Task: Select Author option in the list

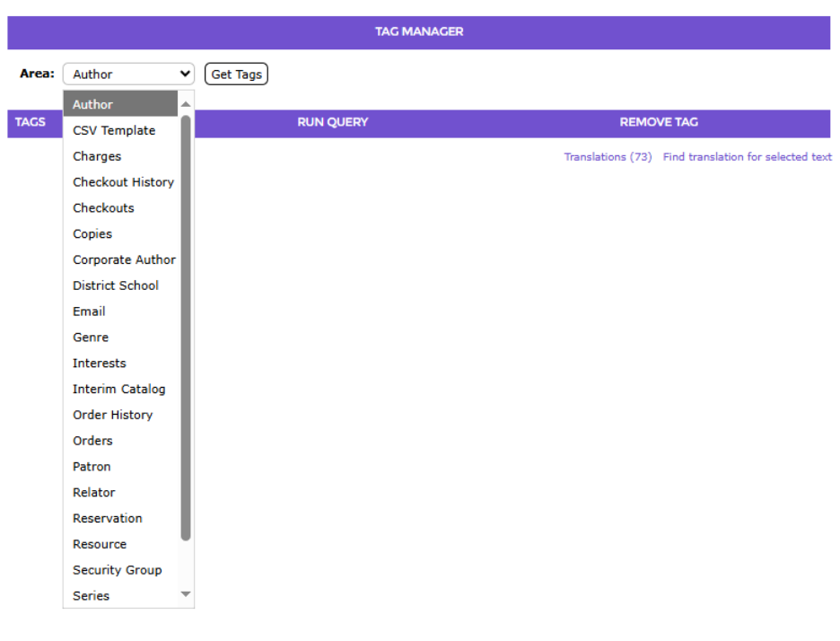Action: click(120, 104)
